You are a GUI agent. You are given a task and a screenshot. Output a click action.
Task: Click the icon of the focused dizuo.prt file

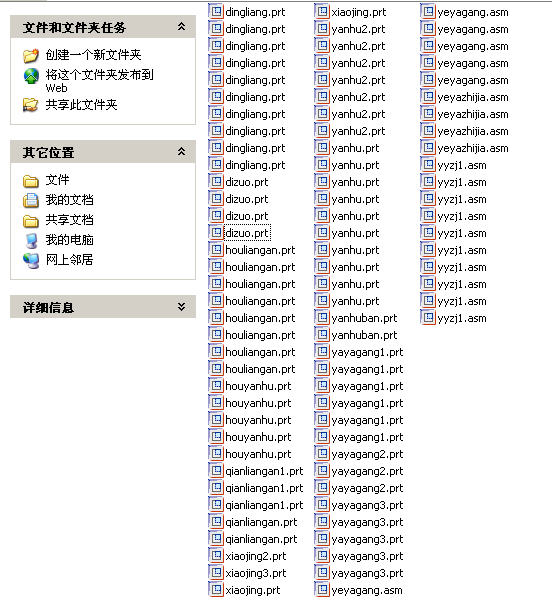tap(216, 233)
